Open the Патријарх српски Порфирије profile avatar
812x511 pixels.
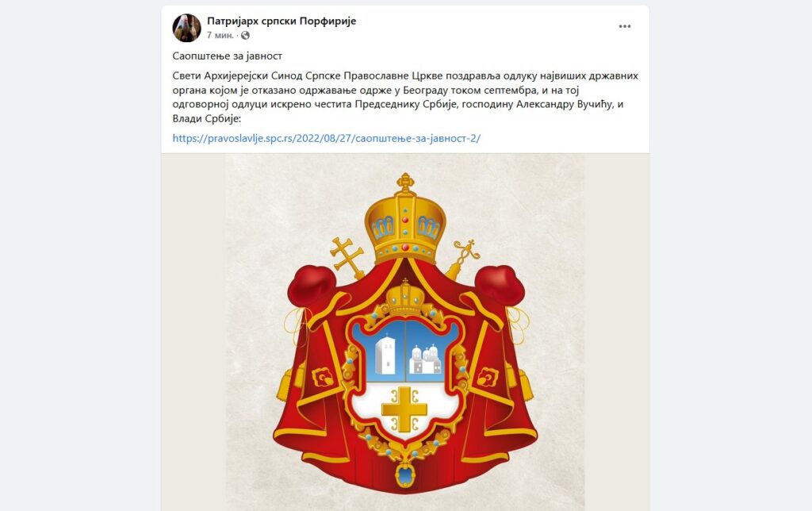point(186,28)
